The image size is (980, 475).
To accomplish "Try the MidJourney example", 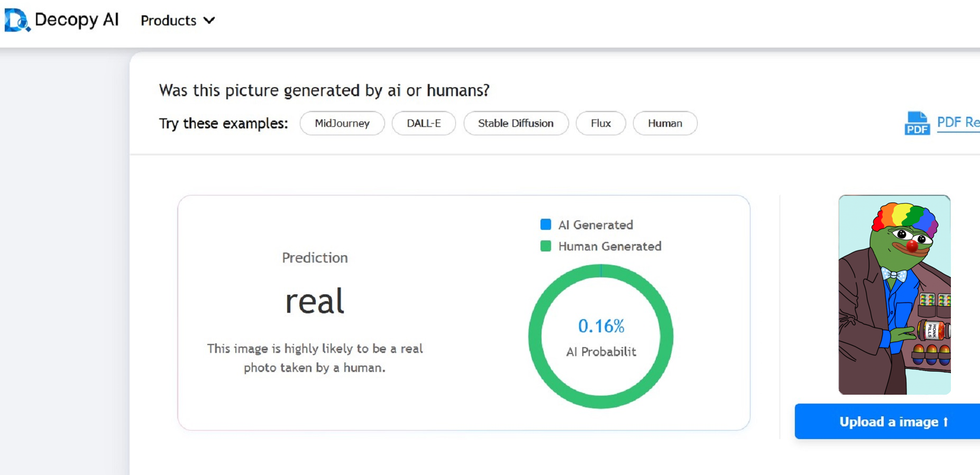I will tap(342, 123).
